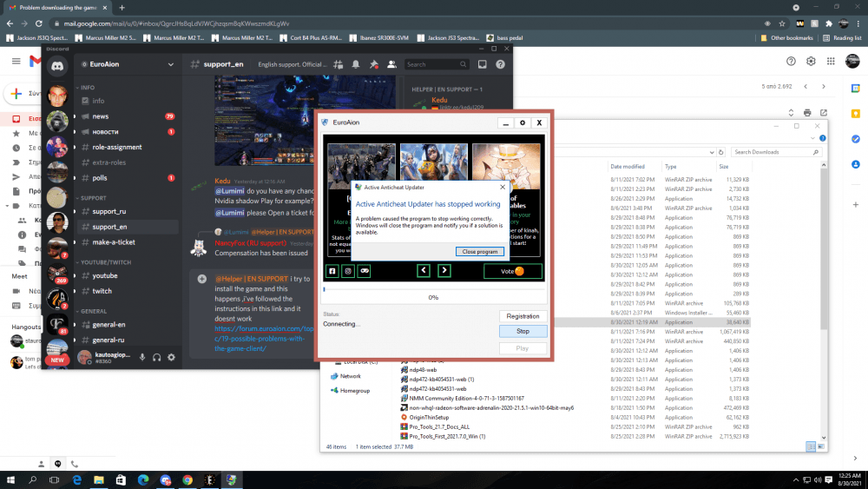Open the Instagram icon in the launcher

[347, 271]
